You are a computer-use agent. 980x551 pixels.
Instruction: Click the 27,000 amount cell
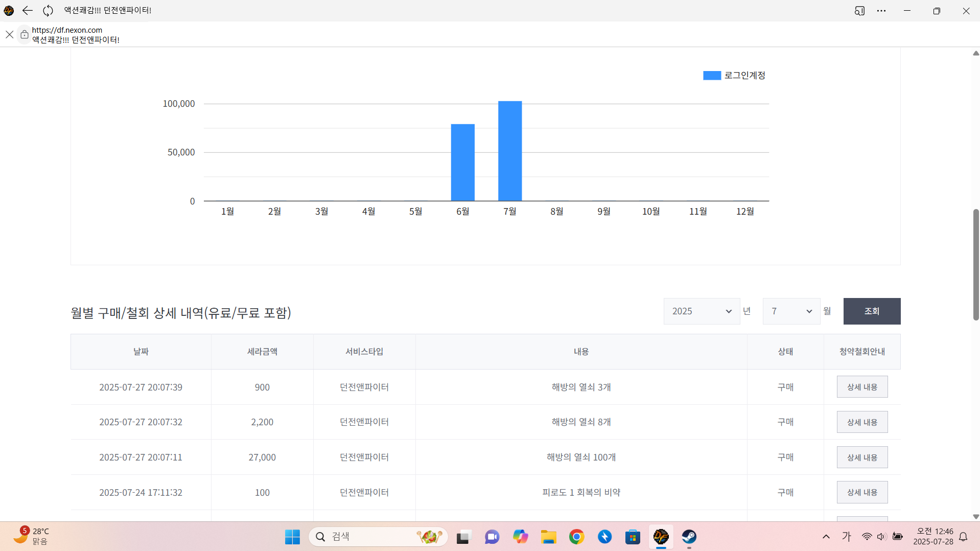262,457
